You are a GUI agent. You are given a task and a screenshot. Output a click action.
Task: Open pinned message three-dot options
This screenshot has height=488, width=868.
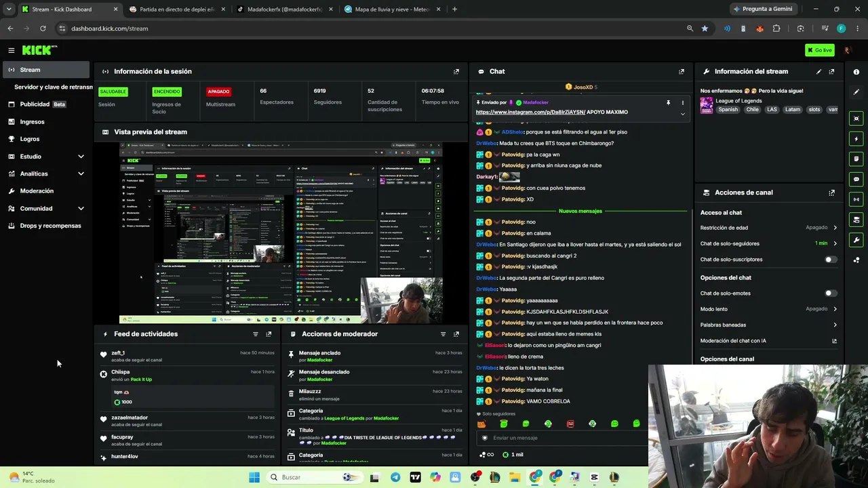(x=683, y=103)
